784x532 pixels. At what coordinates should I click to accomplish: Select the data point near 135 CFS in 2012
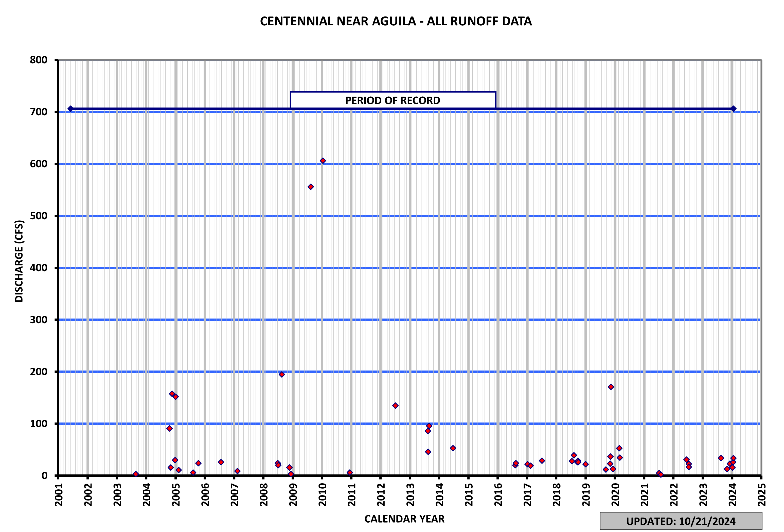395,405
